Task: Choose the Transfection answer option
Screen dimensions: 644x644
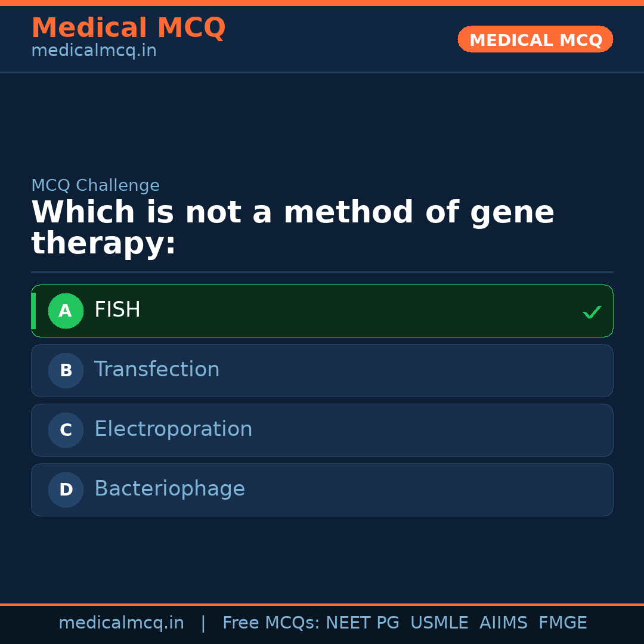Action: pos(322,370)
